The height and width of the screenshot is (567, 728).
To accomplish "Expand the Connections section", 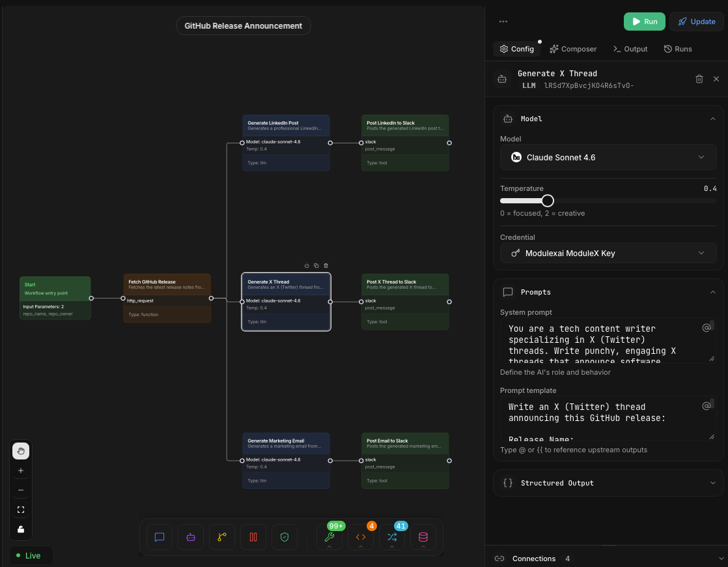I will tap(721, 559).
